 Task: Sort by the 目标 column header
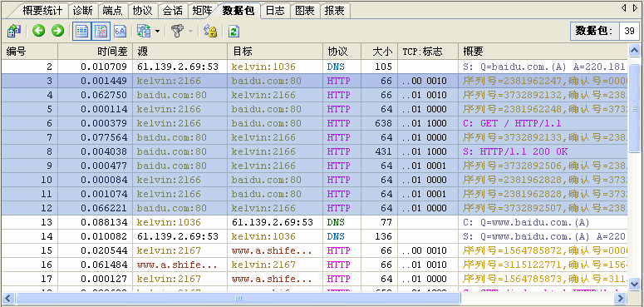tap(275, 52)
